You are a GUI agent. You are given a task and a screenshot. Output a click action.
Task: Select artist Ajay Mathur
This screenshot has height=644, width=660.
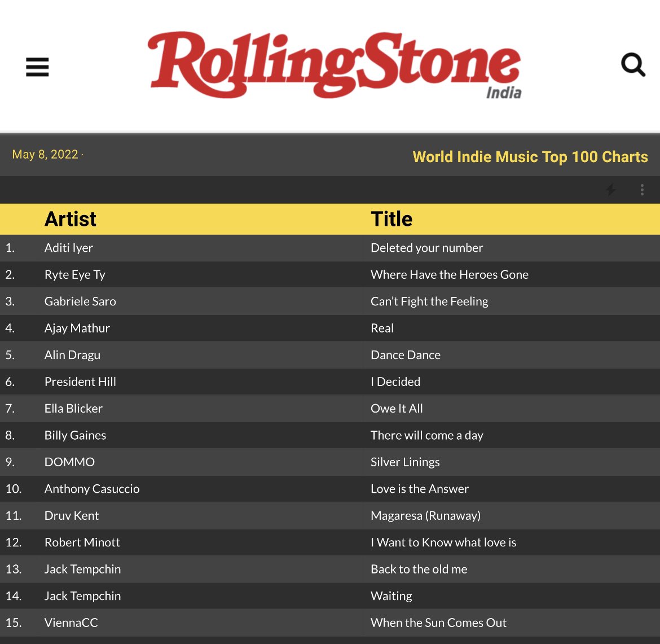pos(77,328)
